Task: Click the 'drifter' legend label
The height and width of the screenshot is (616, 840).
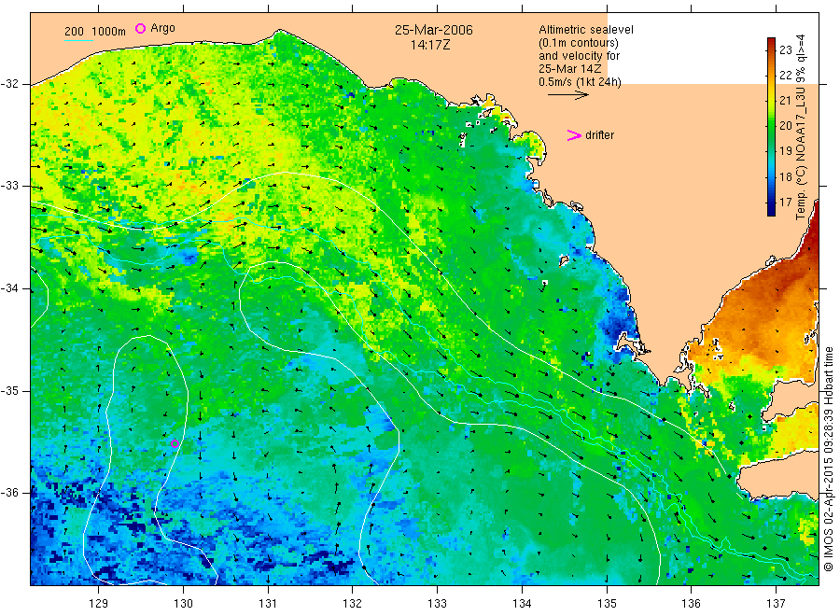Action: 599,135
